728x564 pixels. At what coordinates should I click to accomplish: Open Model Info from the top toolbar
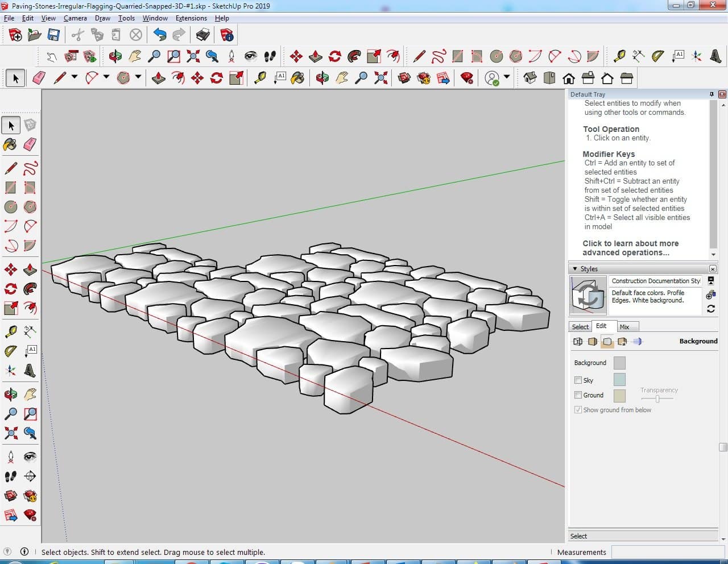point(227,35)
